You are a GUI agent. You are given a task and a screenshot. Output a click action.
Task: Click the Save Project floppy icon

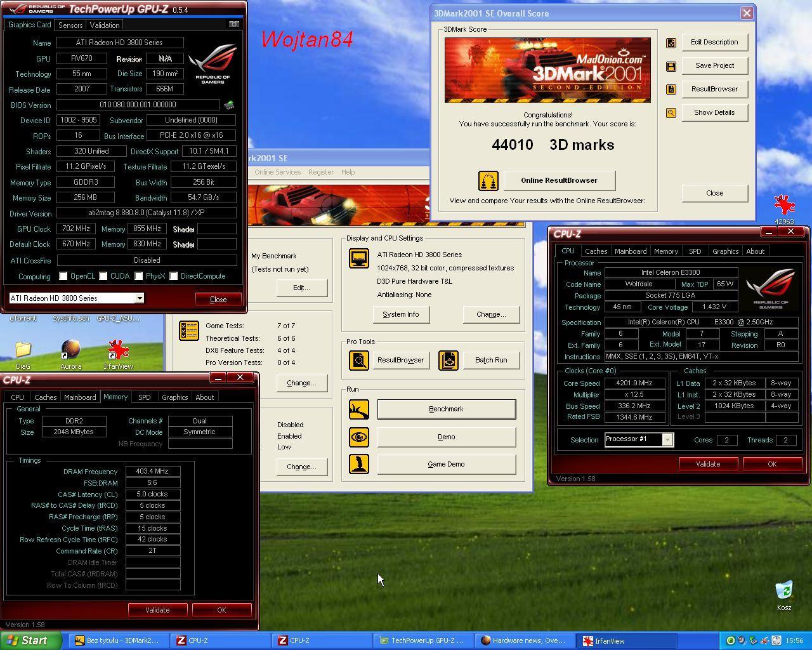671,66
